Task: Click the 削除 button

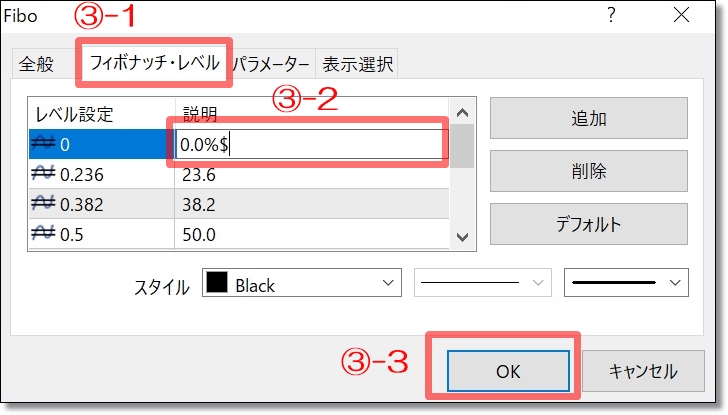Action: (589, 171)
